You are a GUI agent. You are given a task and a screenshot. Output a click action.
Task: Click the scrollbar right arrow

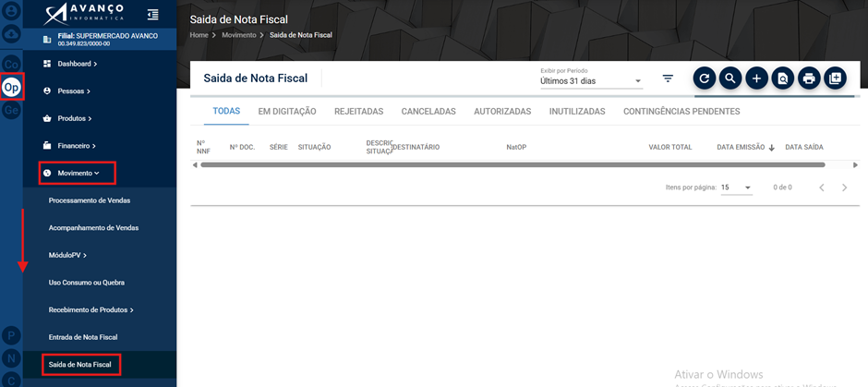(x=855, y=165)
